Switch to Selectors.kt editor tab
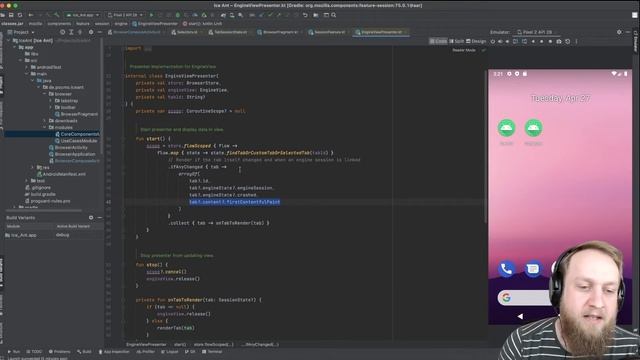 pos(185,32)
